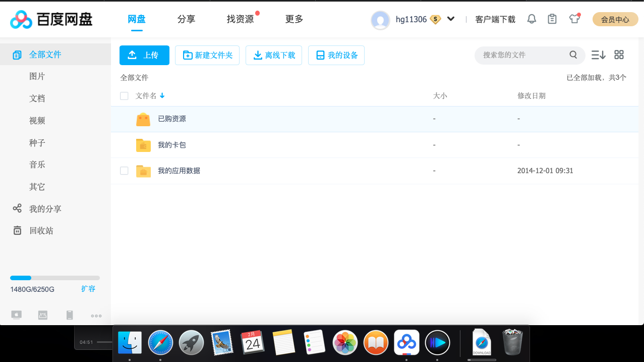Open 我的分享 in sidebar
The height and width of the screenshot is (362, 644).
[x=45, y=209]
